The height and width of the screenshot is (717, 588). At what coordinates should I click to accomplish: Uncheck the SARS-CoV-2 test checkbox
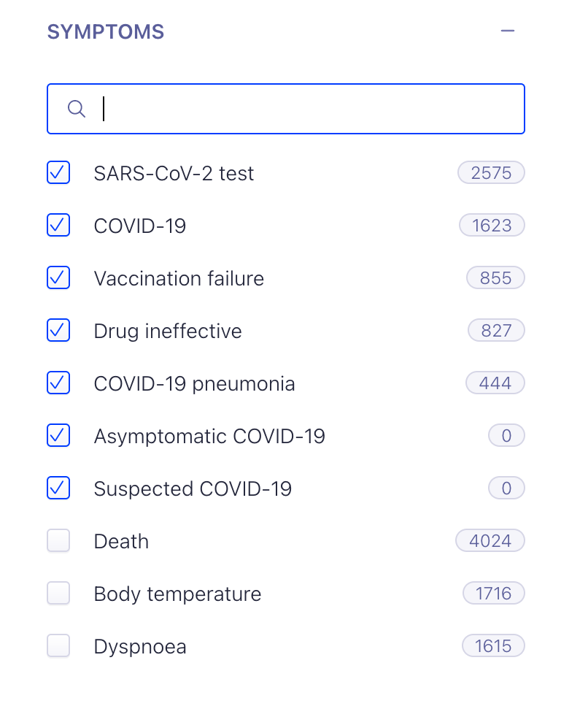[58, 172]
